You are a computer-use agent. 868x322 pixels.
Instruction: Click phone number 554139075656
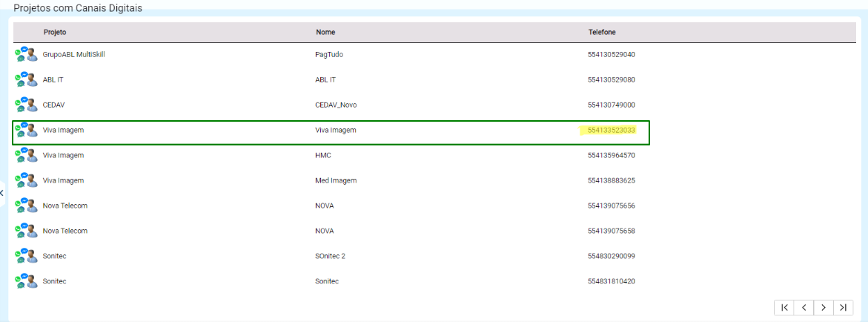coord(611,206)
